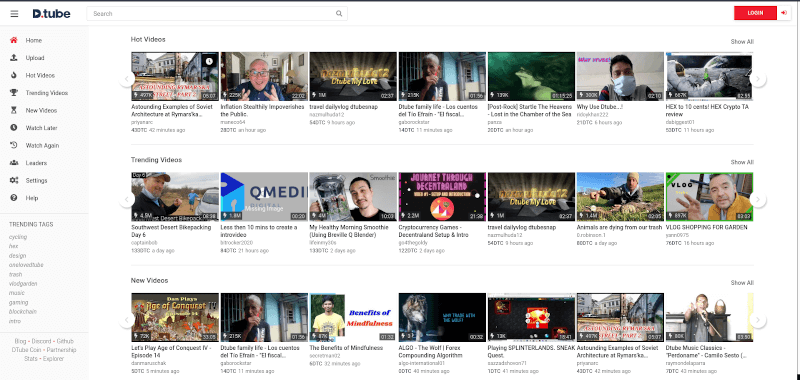
Task: Select the gaming trending tag
Action: [18, 302]
